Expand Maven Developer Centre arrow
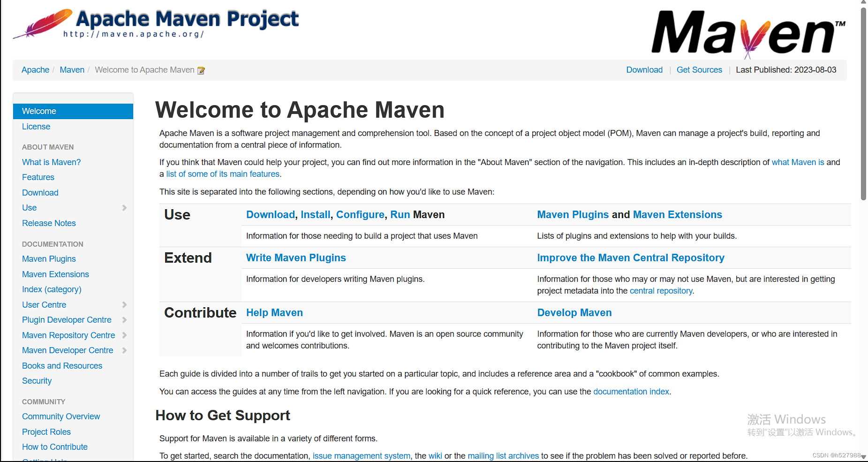 124,350
